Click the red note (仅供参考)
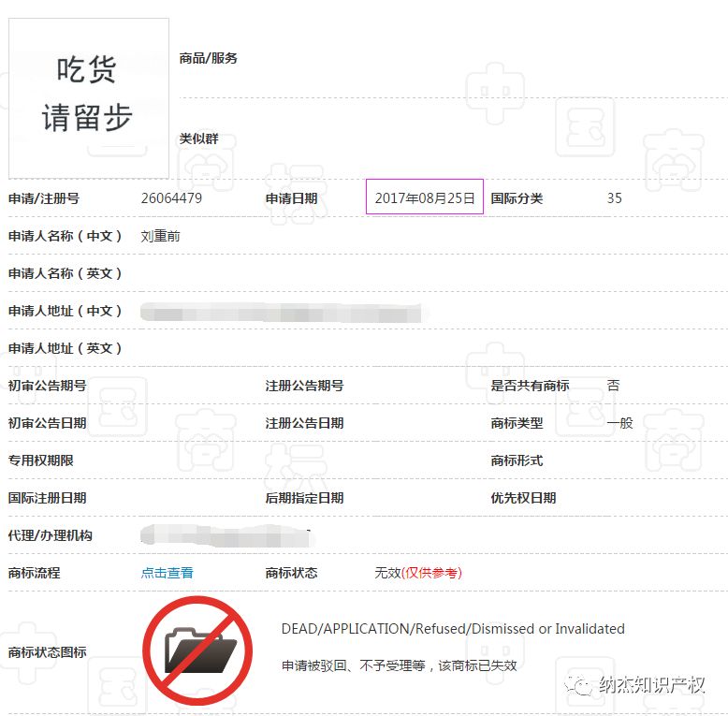This screenshot has width=728, height=716. (x=431, y=573)
